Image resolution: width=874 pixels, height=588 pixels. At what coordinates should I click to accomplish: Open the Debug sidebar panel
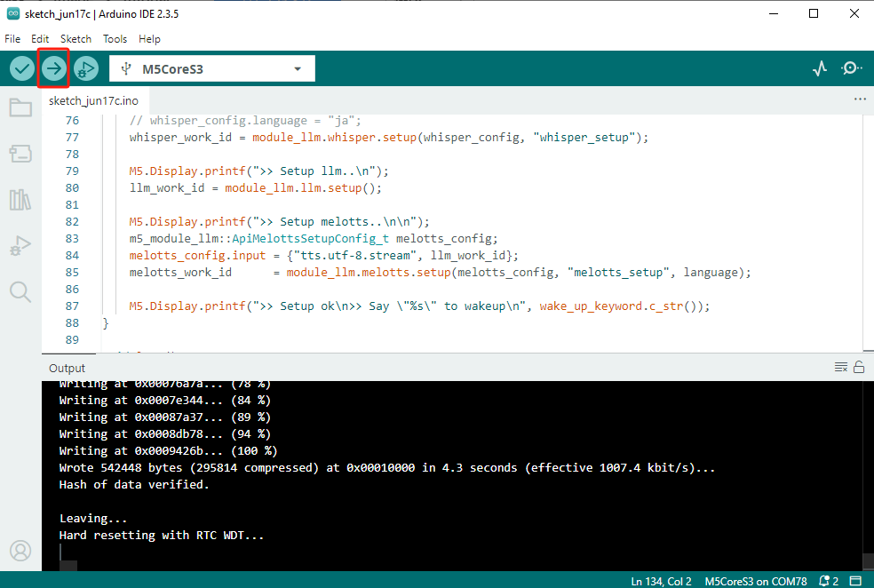[20, 245]
